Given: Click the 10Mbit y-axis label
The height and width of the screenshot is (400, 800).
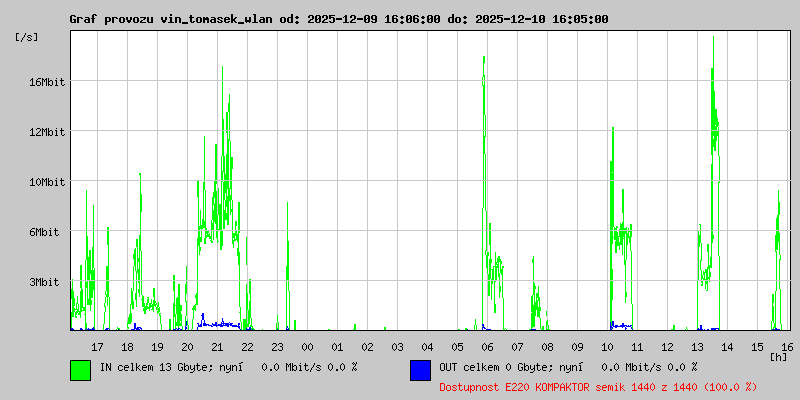Looking at the screenshot, I should 47,182.
